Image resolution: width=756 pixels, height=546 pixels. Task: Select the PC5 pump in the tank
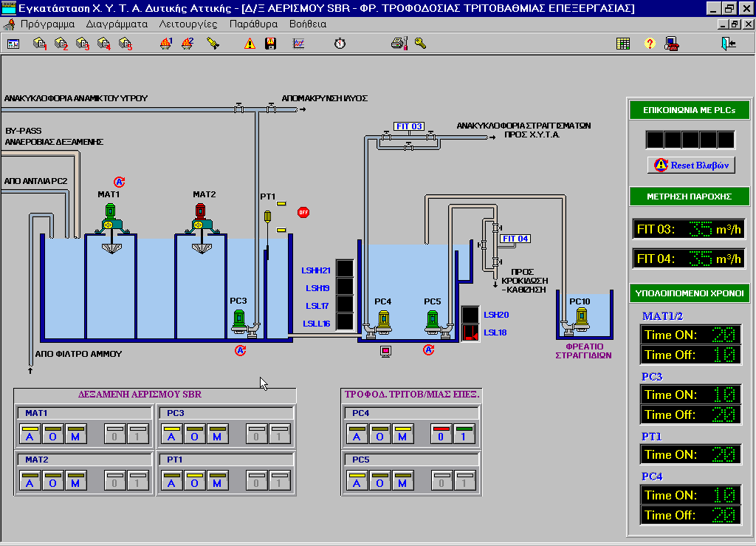point(433,321)
